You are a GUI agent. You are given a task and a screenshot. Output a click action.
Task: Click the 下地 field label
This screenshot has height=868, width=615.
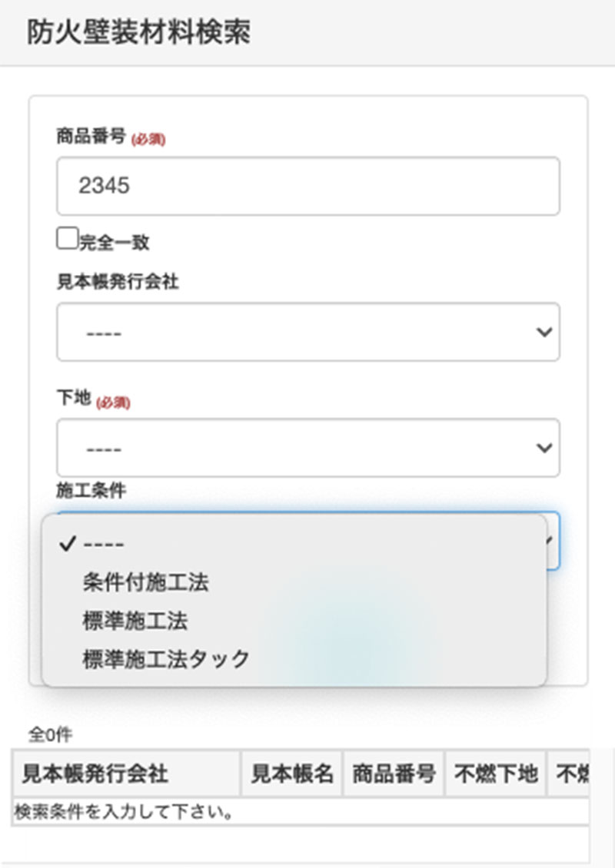tap(74, 398)
